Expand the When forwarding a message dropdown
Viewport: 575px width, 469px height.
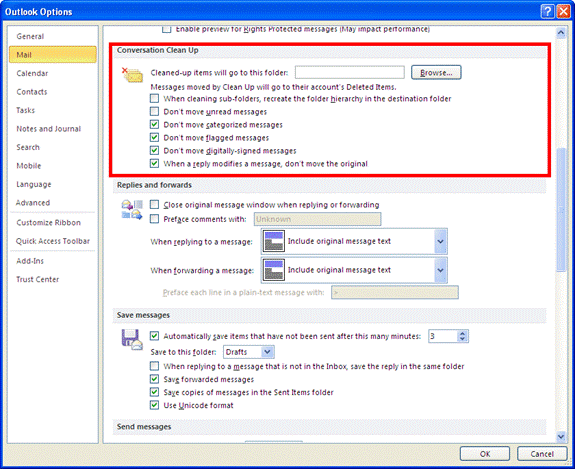[440, 270]
